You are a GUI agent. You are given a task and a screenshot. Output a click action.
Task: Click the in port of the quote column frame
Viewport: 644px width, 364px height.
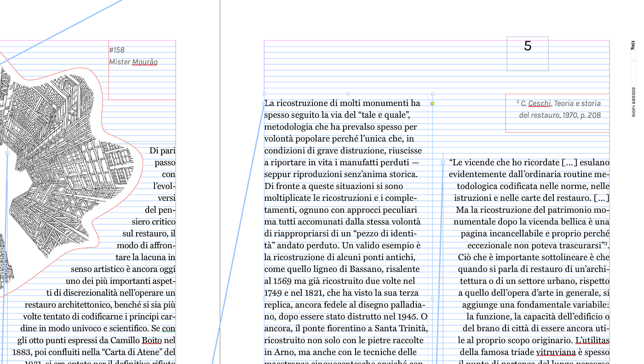point(443,162)
